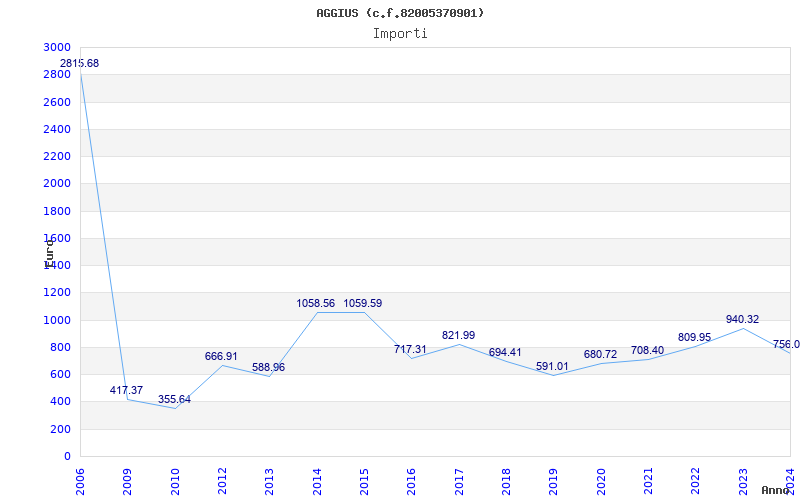Click x-axis year 2020
The width and height of the screenshot is (800, 500).
coord(601,482)
